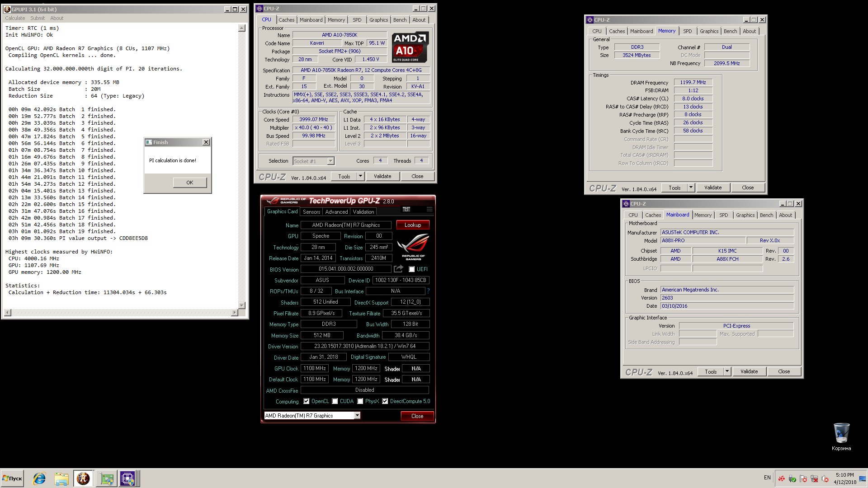Open the GPU selection dropdown in GPU-Z
This screenshot has width=868, height=488.
pyautogui.click(x=357, y=416)
